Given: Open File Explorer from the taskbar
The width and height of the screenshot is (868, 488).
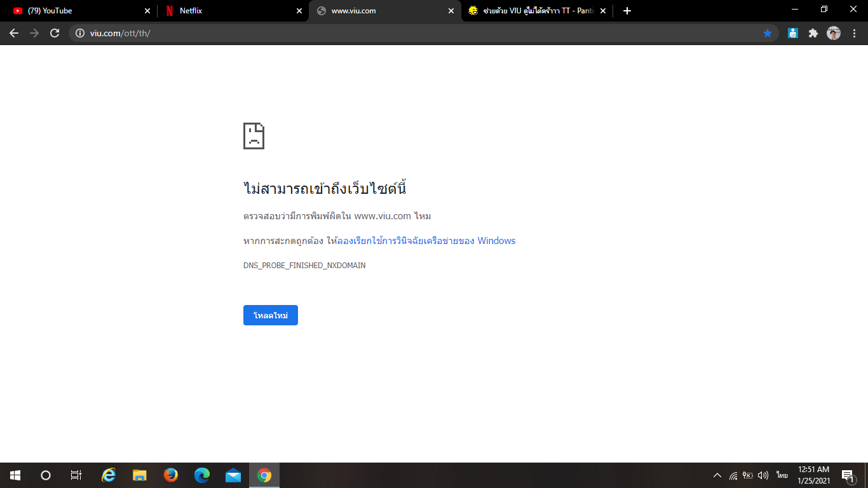Looking at the screenshot, I should click(x=140, y=475).
